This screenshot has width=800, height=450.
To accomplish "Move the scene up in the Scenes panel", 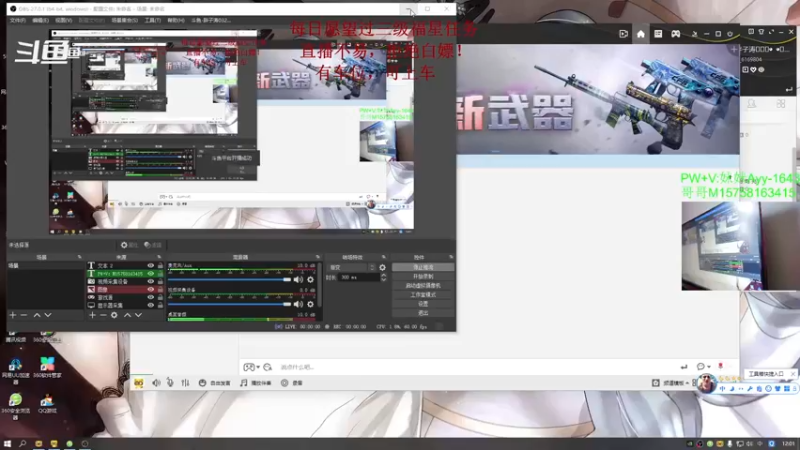I will 37,315.
